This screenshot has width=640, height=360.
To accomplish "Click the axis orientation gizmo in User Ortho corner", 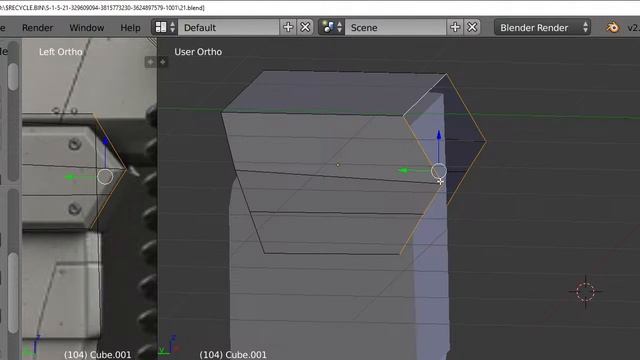I will [x=170, y=345].
